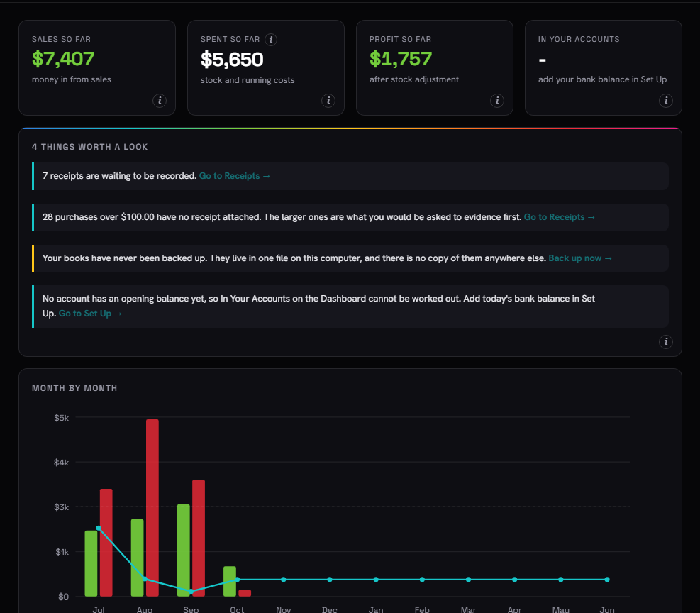
Task: Open info icon on In Your Accounts card
Action: (666, 101)
